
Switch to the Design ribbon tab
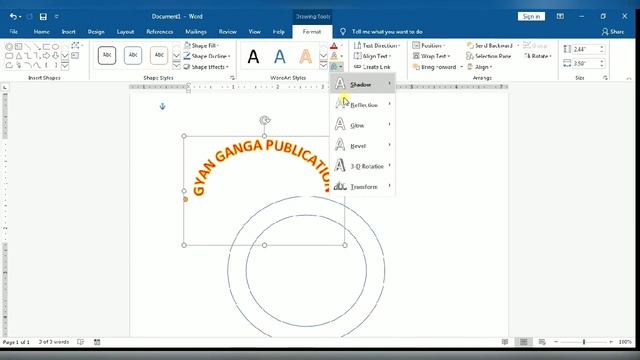point(96,31)
